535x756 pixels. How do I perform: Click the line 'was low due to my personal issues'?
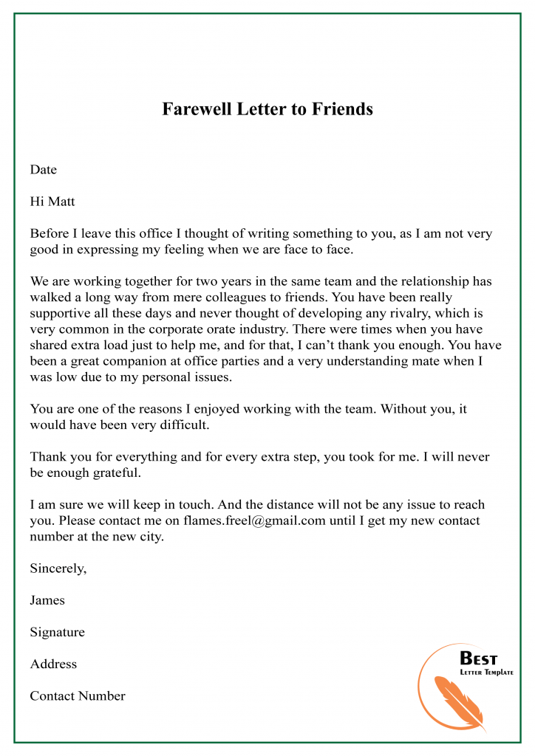coord(131,377)
